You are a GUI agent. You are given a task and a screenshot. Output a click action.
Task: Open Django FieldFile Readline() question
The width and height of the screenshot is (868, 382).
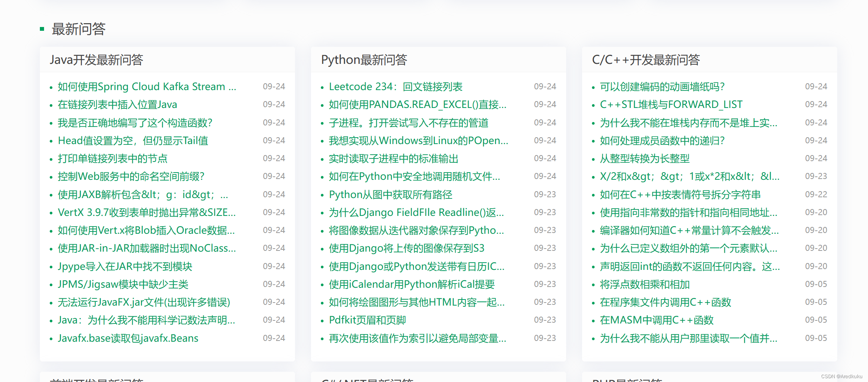(417, 212)
